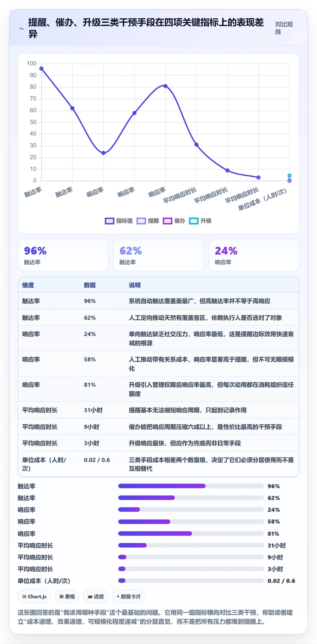317x644 pixels.
Task: Click the 表格 tag chip
Action: pos(67,596)
